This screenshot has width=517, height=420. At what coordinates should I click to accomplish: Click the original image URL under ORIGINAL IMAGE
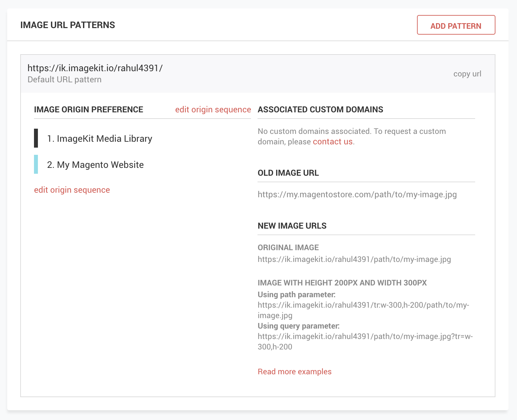[x=354, y=259]
